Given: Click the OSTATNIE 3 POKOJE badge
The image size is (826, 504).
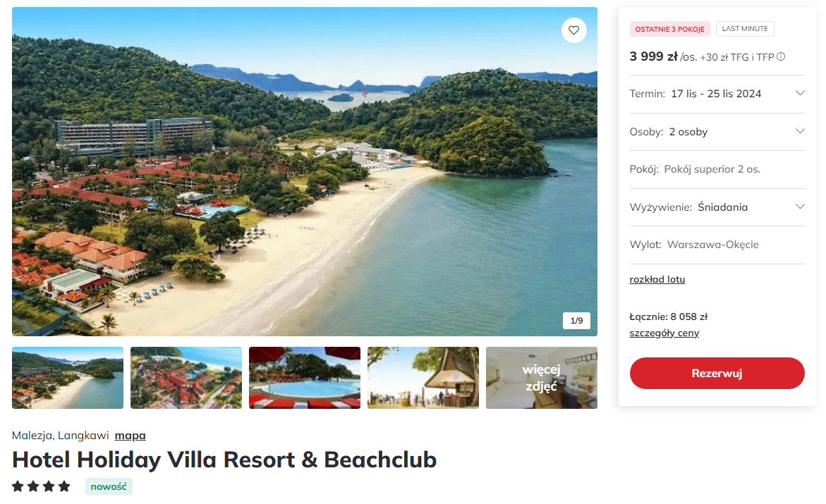Looking at the screenshot, I should pyautogui.click(x=669, y=29).
